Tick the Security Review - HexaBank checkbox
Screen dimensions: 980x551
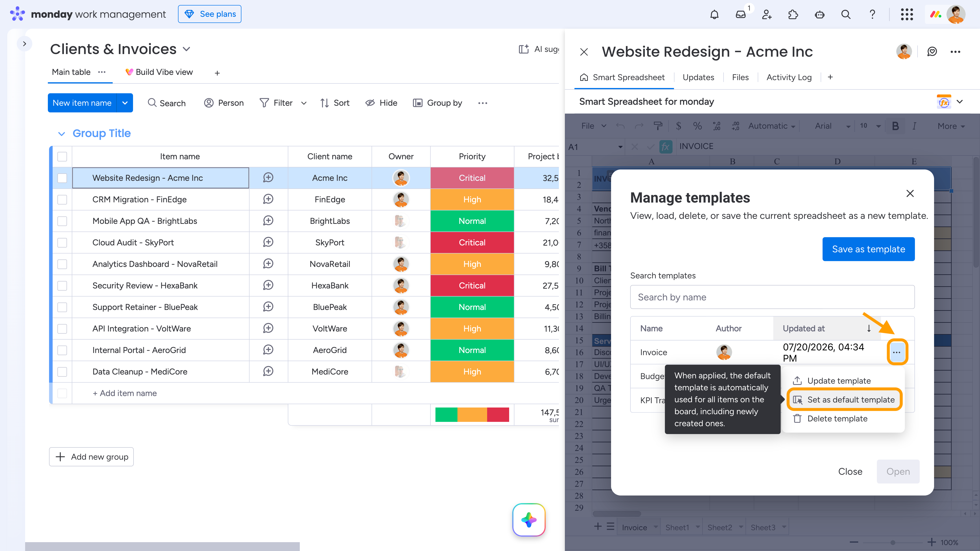click(x=62, y=286)
